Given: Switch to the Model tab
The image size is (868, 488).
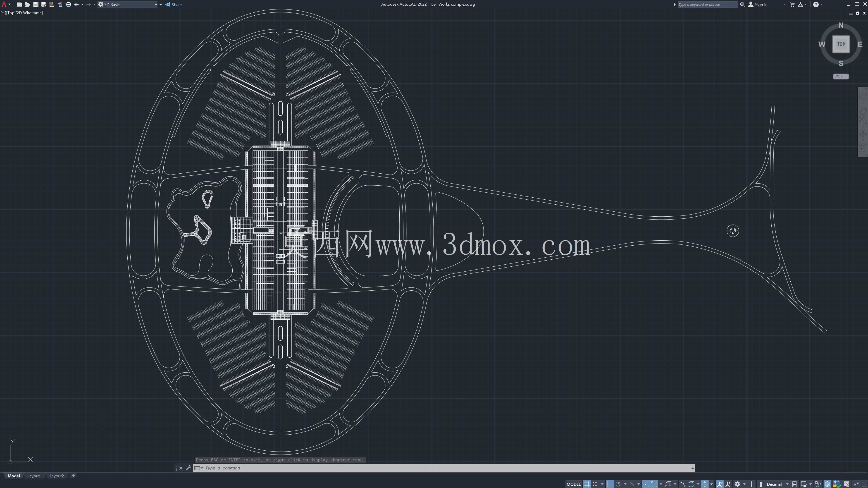Looking at the screenshot, I should (14, 476).
